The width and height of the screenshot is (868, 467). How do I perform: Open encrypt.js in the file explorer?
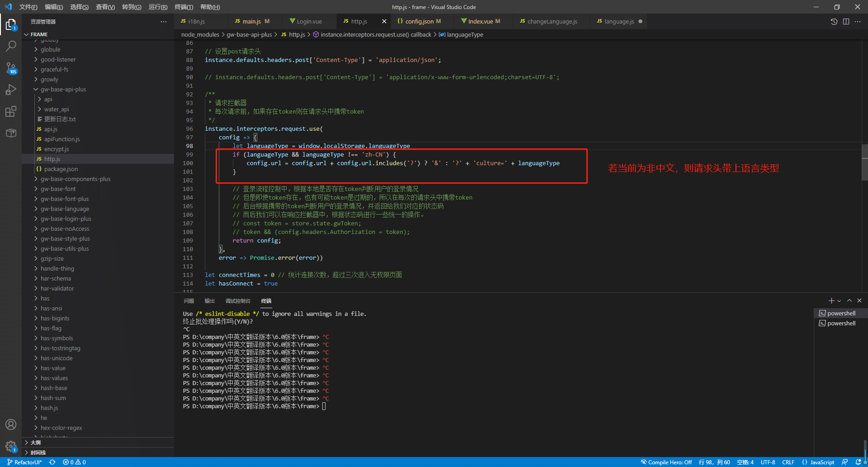click(57, 149)
